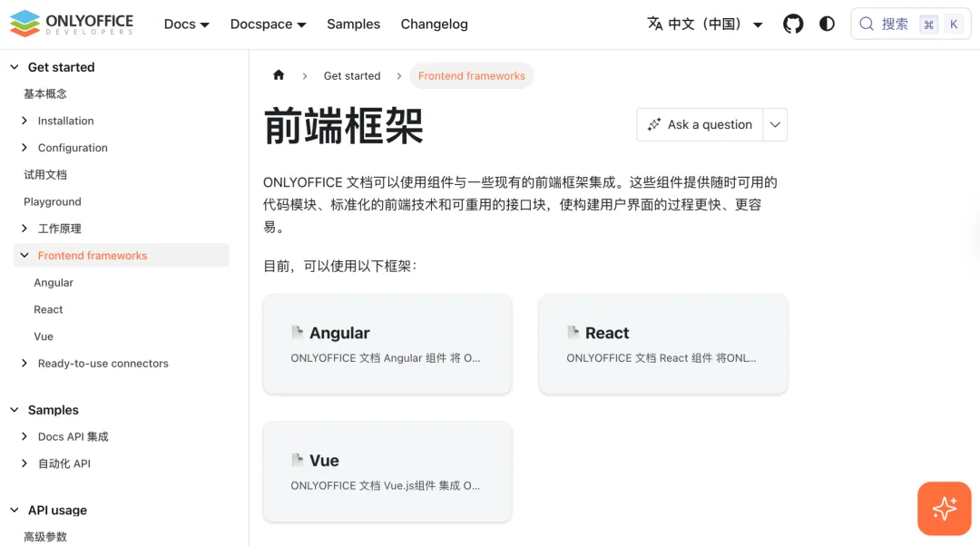Expand the 工作原理 chevron
The height and width of the screenshot is (546, 980).
pyautogui.click(x=24, y=228)
